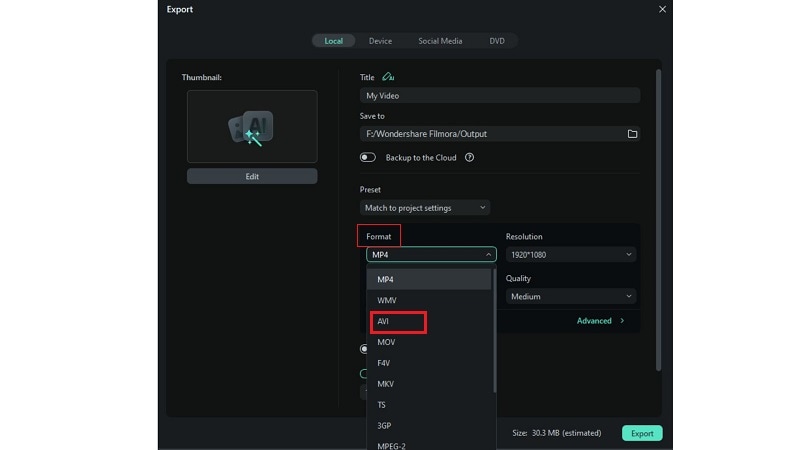Screen dimensions: 800x450
Task: Choose MPEG-2 from the format list
Action: [x=429, y=444]
